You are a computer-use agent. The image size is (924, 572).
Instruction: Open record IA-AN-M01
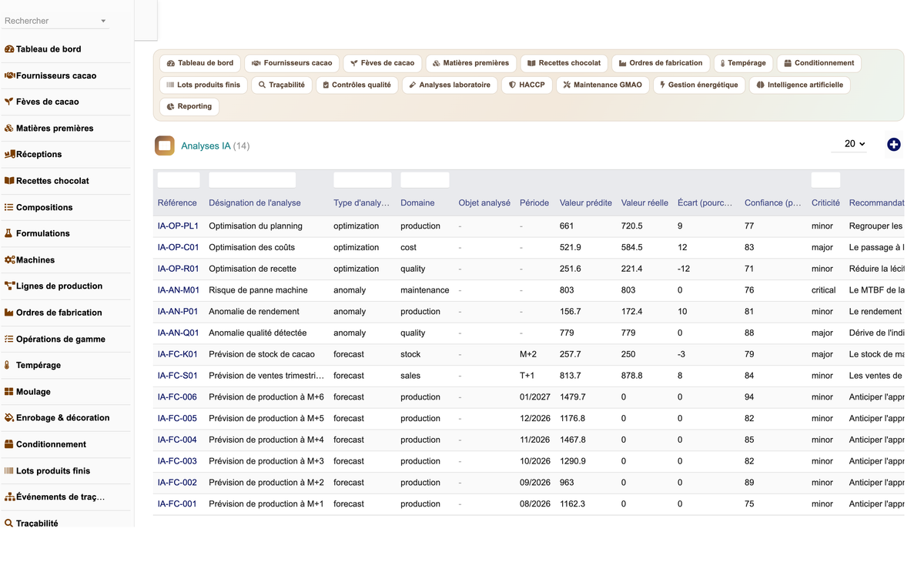click(179, 290)
